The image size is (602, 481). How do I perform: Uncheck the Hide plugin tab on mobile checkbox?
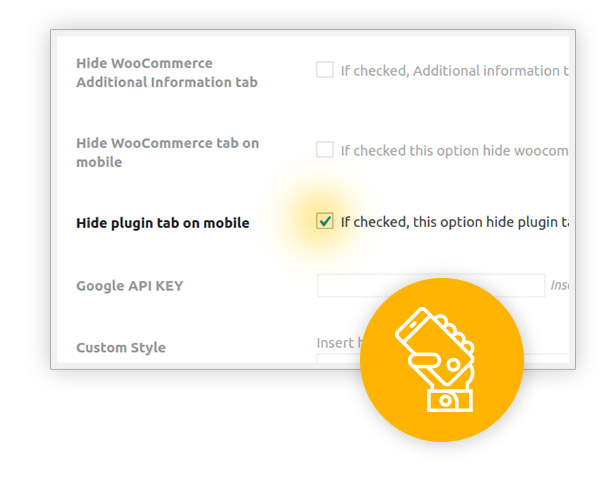(324, 221)
